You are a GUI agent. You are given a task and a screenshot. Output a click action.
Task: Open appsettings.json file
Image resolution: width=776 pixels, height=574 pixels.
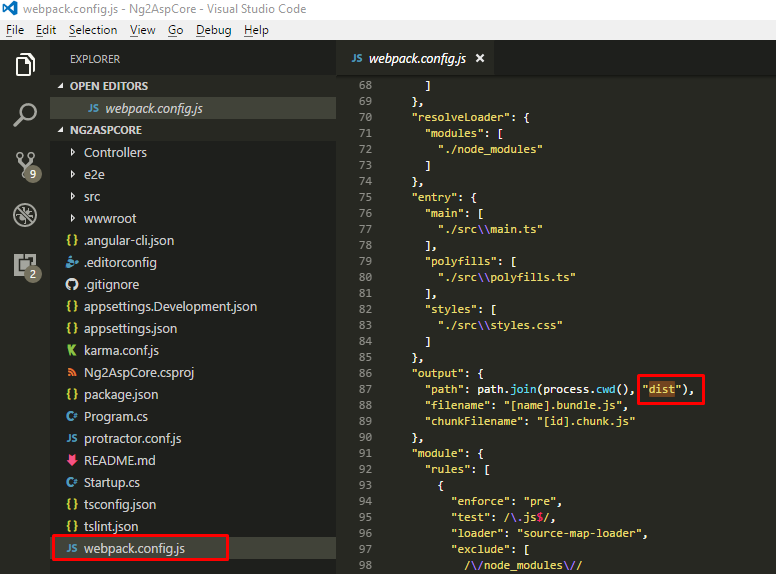(193, 328)
